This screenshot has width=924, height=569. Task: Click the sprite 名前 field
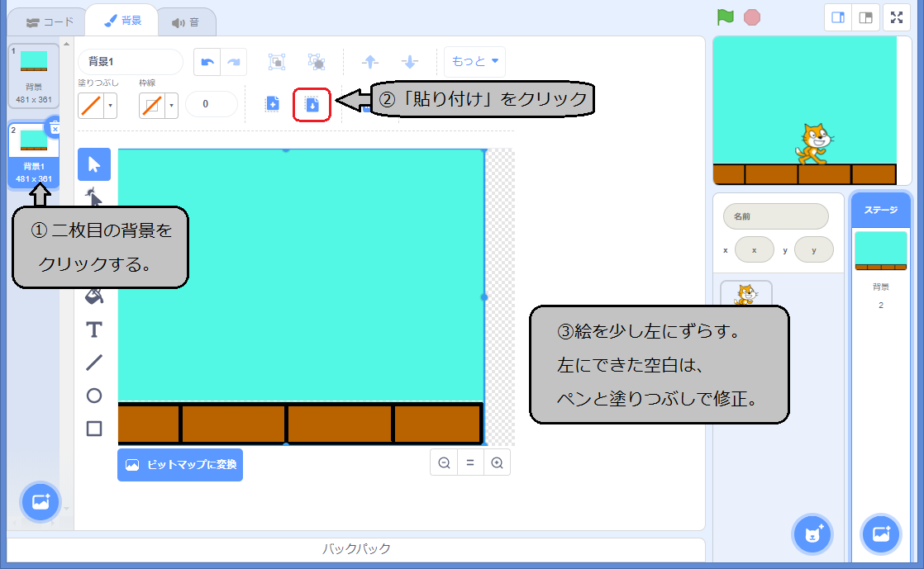[x=775, y=216]
